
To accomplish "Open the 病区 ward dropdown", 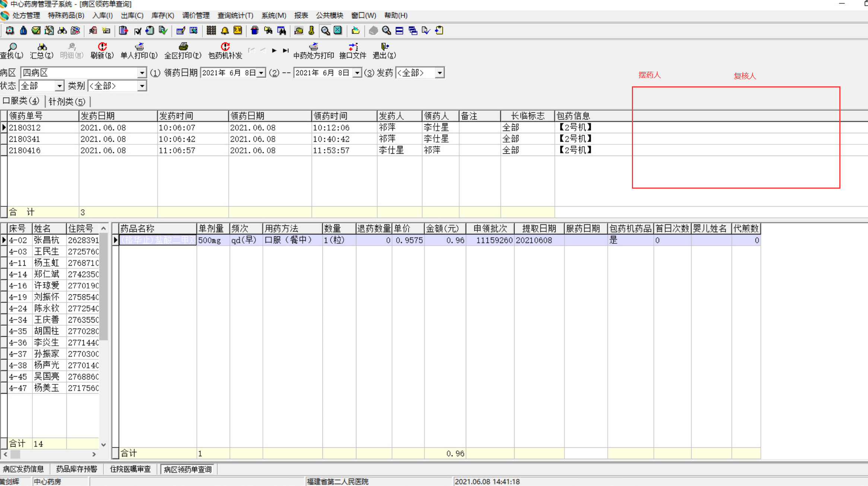I will click(142, 73).
